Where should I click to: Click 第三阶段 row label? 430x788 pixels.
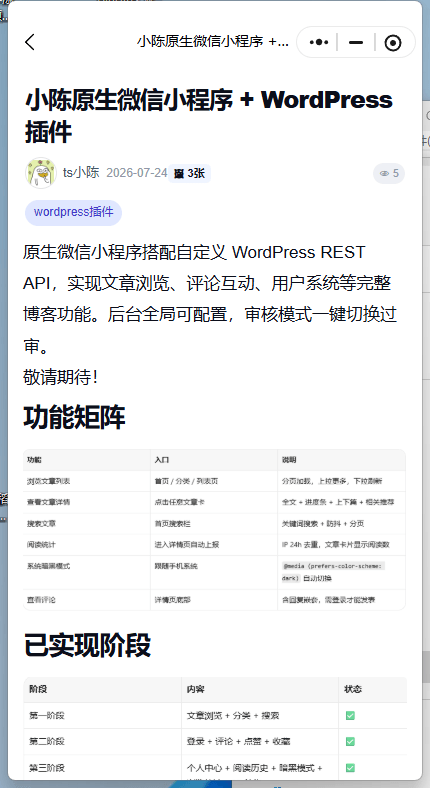click(47, 768)
